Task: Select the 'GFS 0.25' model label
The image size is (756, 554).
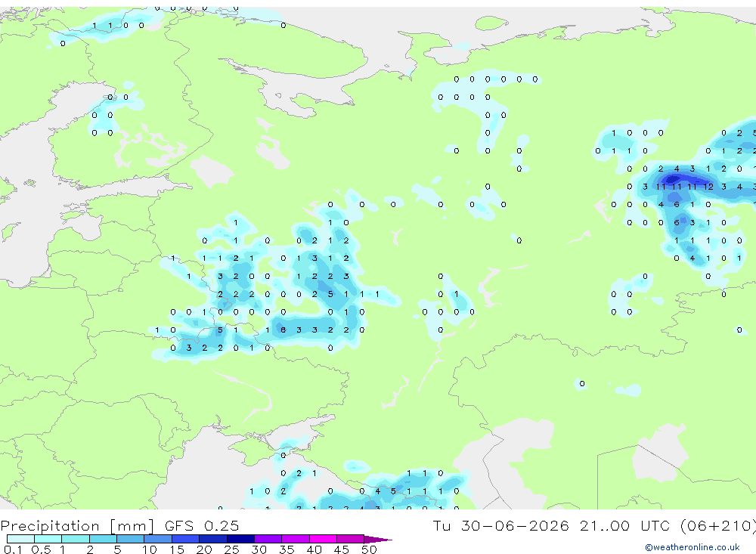Action: pos(202,525)
